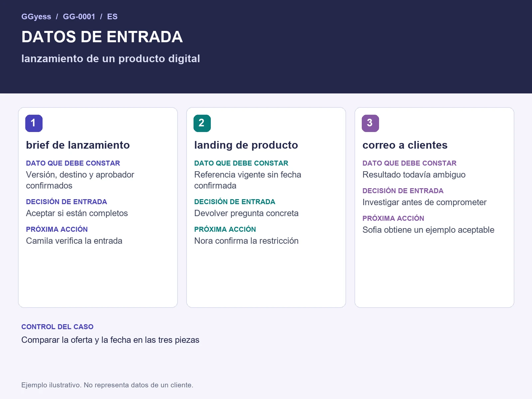Image resolution: width=532 pixels, height=399 pixels.
Task: Open the 'brief de lanzamiento' card heading
Action: (78, 145)
